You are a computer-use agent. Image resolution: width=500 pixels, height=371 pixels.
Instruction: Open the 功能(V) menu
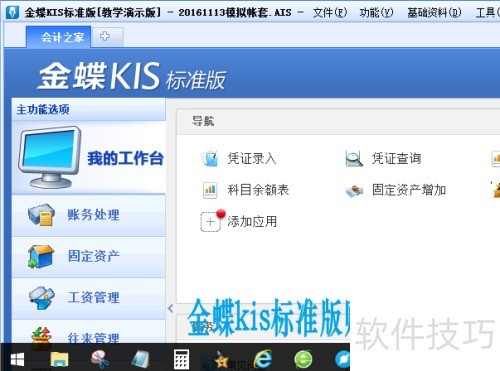pos(376,13)
